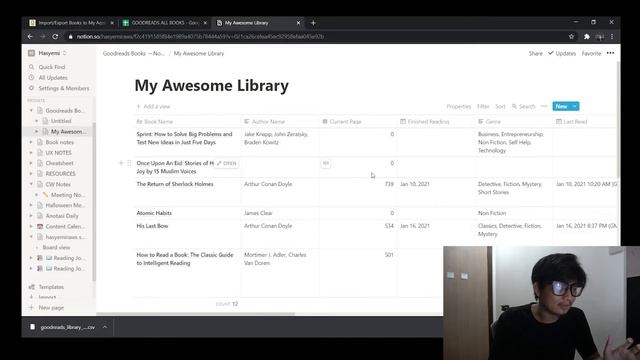640x360 pixels.
Task: Open New button dropdown arrow
Action: click(575, 106)
